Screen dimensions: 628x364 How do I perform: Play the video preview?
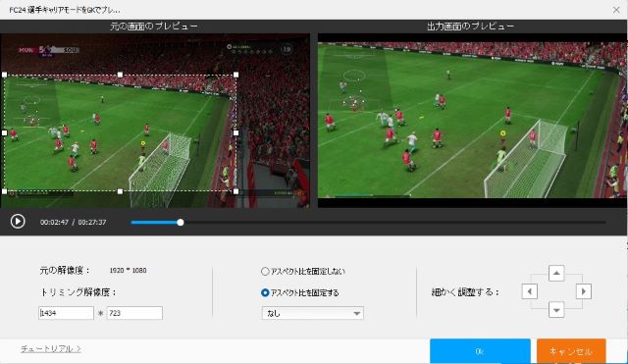18,222
